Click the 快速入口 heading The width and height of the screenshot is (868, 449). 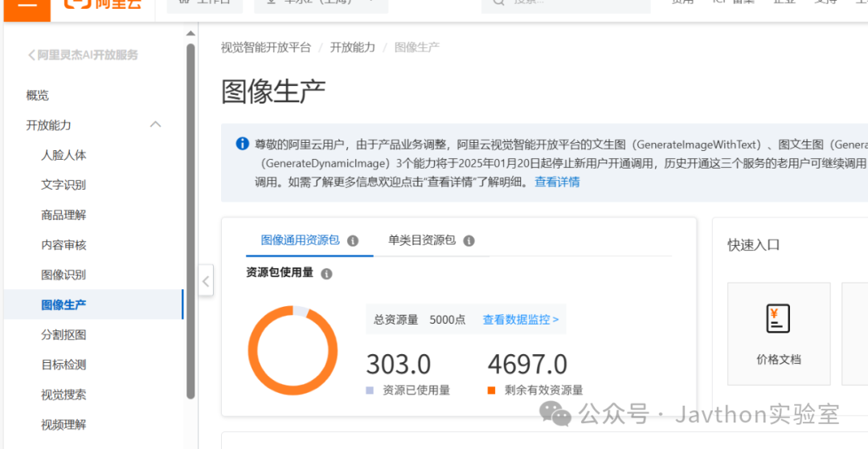pos(753,245)
